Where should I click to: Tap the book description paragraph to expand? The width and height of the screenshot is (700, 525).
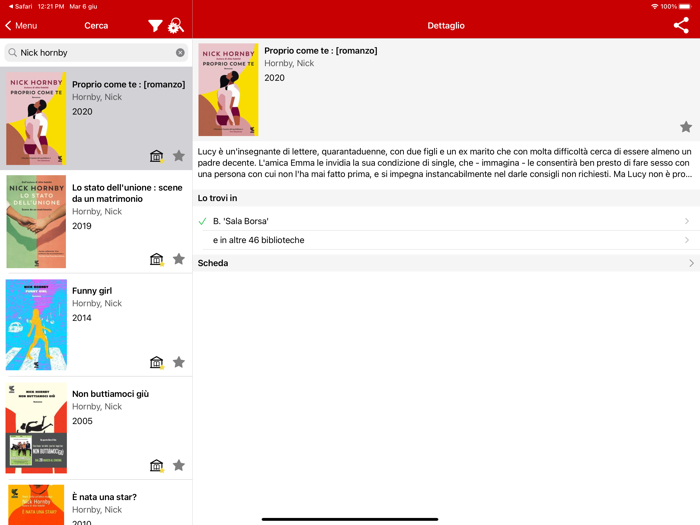point(445,162)
